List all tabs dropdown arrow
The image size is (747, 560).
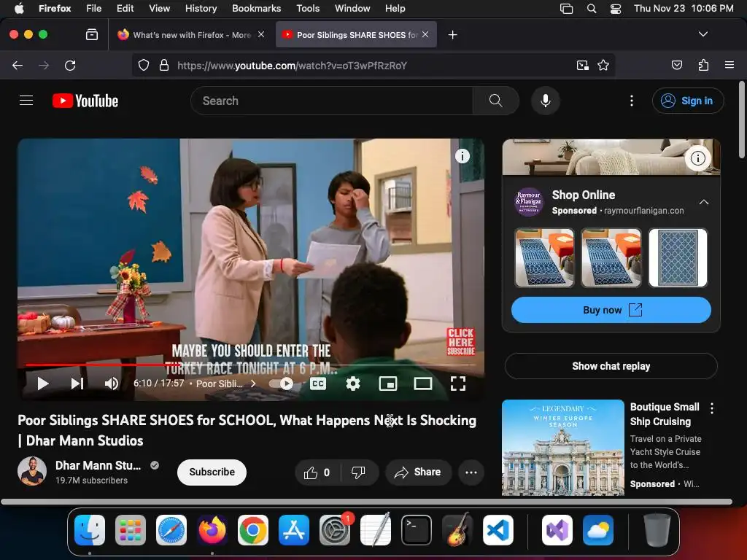pos(703,34)
